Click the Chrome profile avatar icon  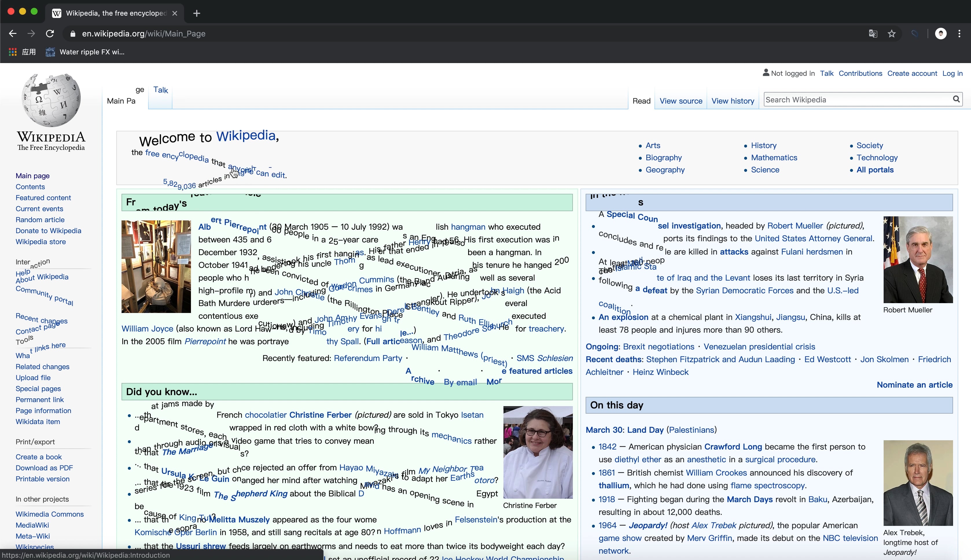pos(940,34)
